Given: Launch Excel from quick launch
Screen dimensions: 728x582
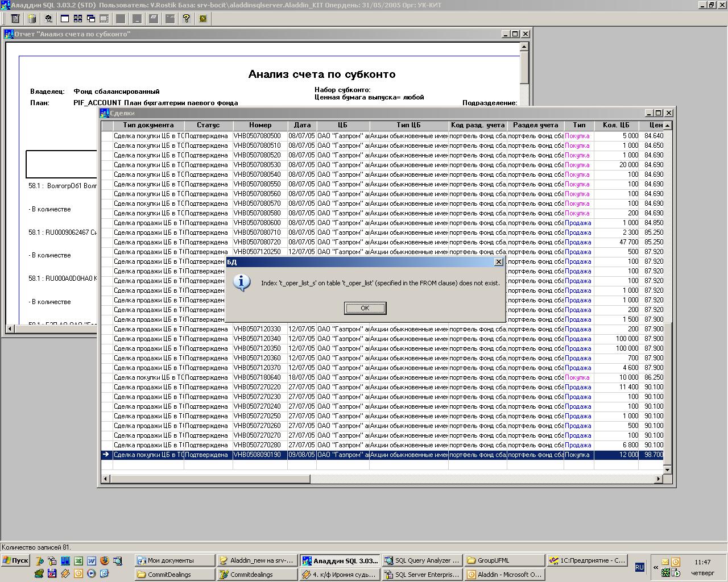Looking at the screenshot, I should pyautogui.click(x=78, y=561).
